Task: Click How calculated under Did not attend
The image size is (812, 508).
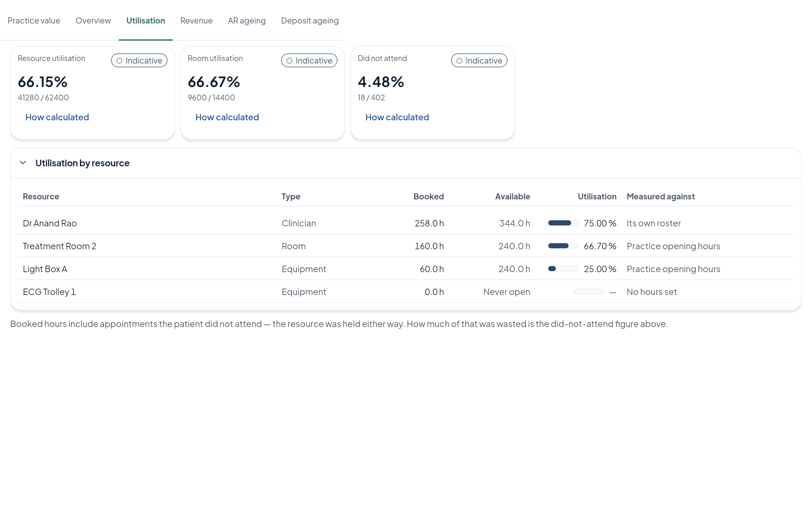Action: click(x=397, y=117)
